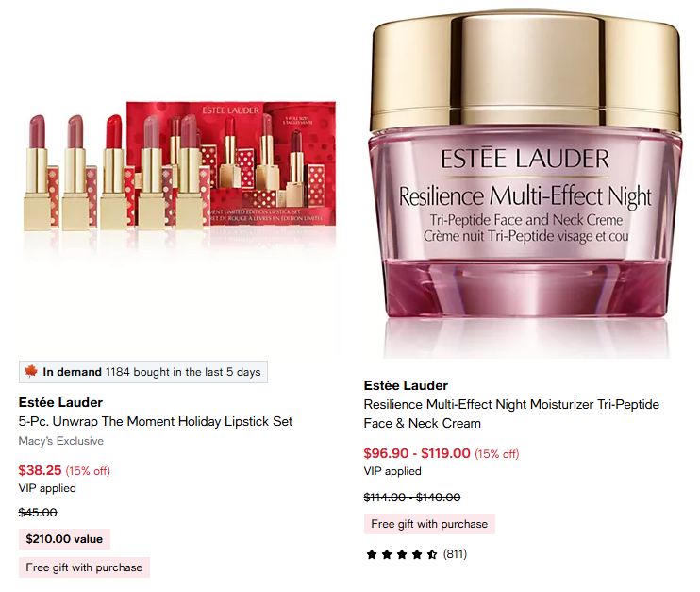Open 5-Pc. Unwrap The Moment Holiday Lipstick Set
The image size is (700, 592).
pyautogui.click(x=156, y=421)
